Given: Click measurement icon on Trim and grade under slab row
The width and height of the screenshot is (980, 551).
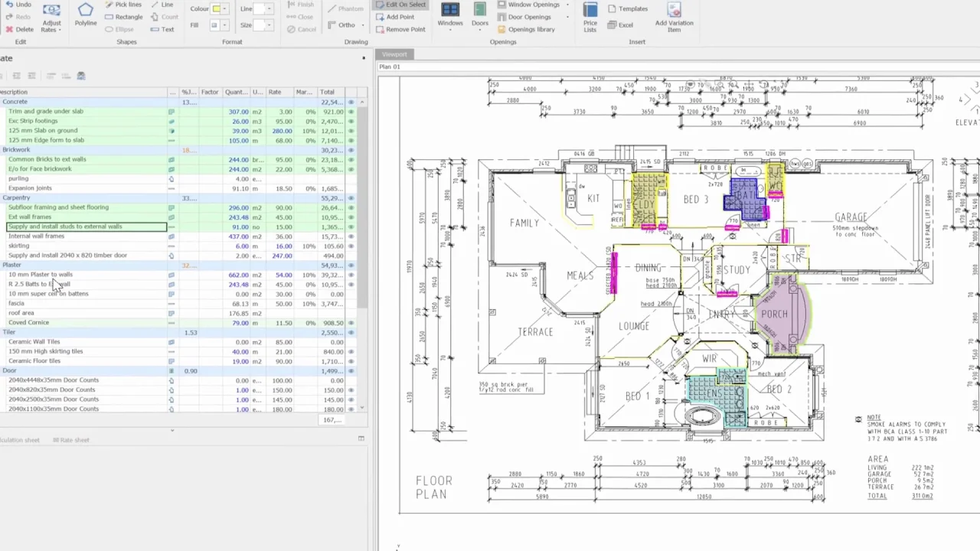Looking at the screenshot, I should (171, 112).
